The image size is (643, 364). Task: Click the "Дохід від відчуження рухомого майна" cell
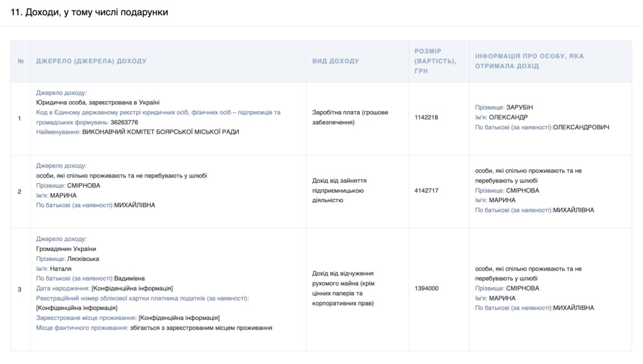(344, 289)
